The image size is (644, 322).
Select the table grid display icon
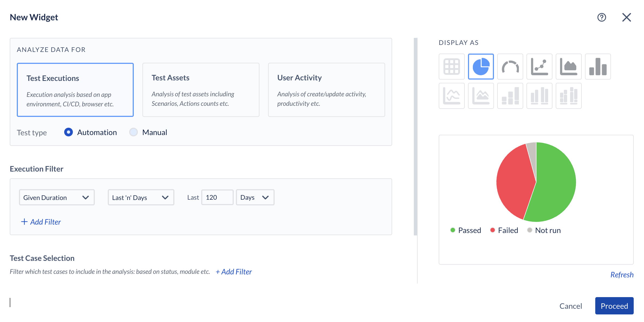[451, 67]
